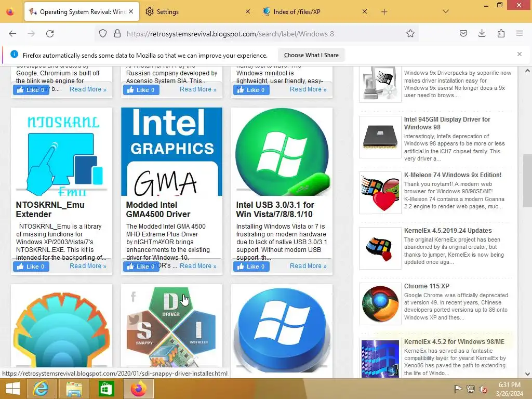Launch Internet Explorer from taskbar

click(x=41, y=389)
